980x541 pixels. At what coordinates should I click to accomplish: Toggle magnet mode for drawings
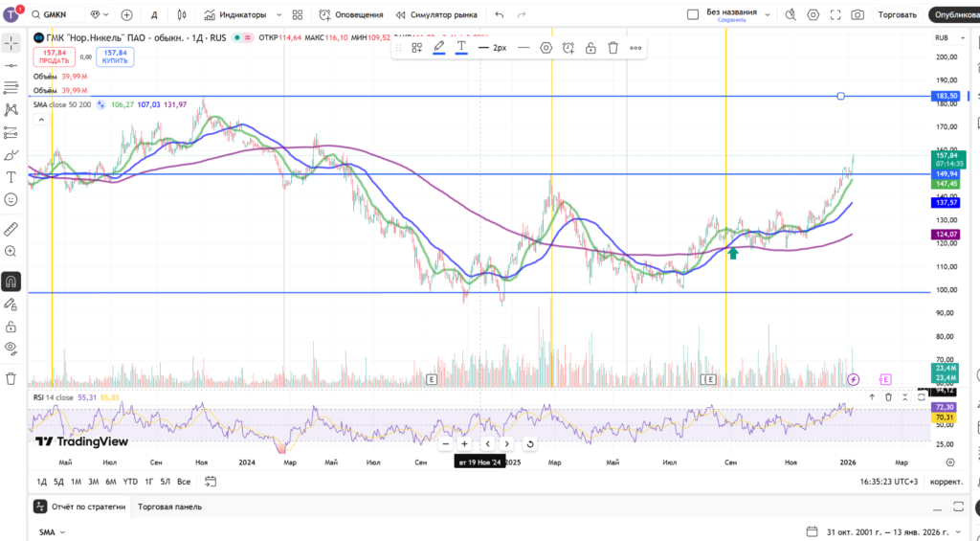[x=11, y=282]
